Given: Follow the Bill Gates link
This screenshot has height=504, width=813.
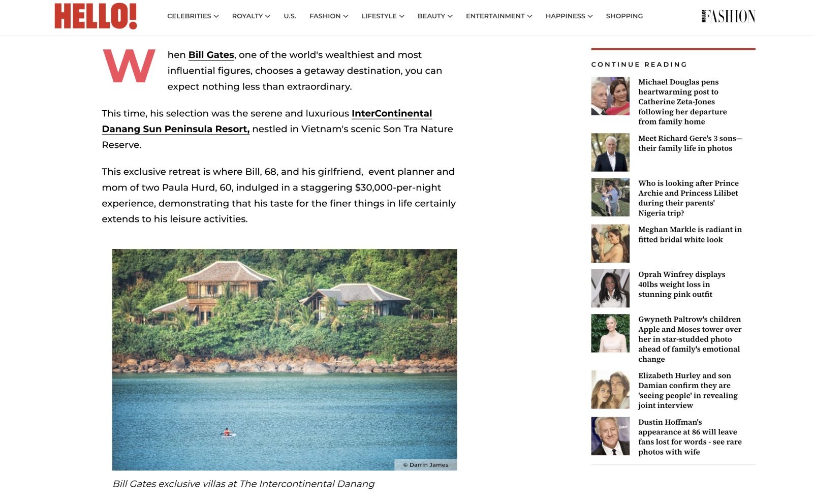Looking at the screenshot, I should click(x=211, y=55).
